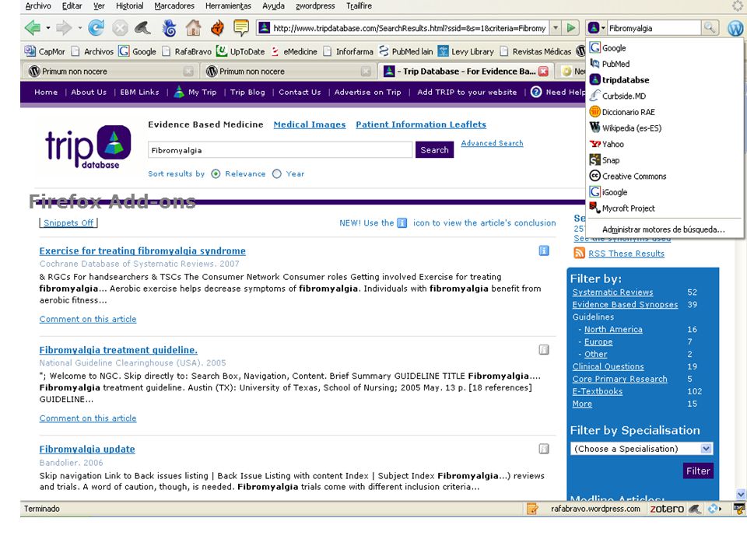
Task: Select Diccionario RAE search engine
Action: [x=664, y=112]
